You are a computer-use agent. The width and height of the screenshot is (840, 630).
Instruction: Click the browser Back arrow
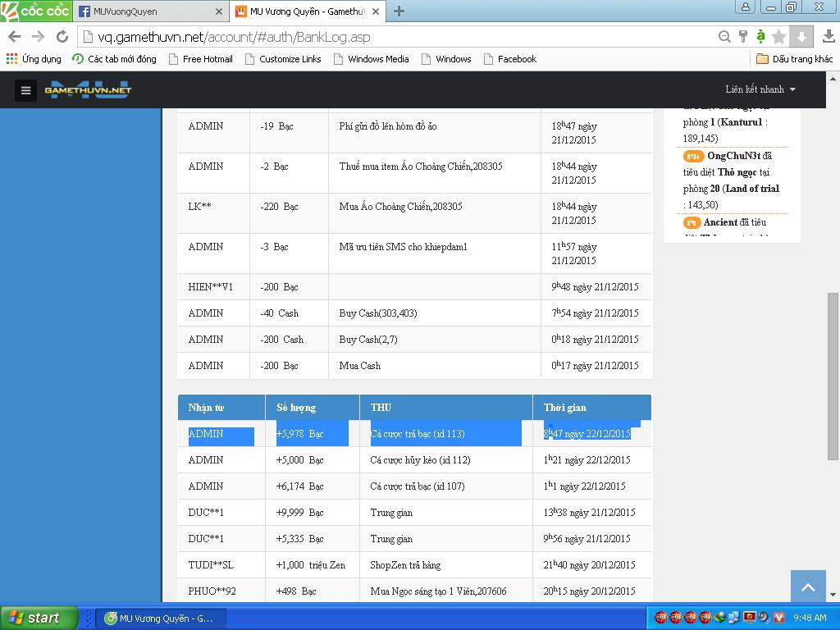click(x=15, y=36)
